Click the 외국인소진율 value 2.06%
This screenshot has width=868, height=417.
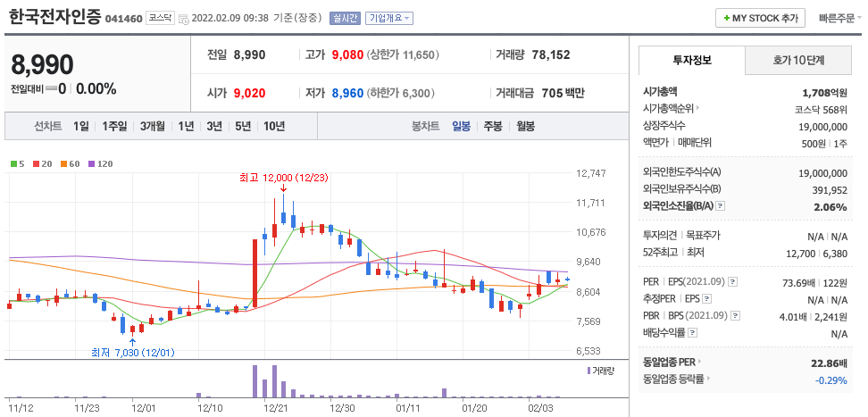830,207
